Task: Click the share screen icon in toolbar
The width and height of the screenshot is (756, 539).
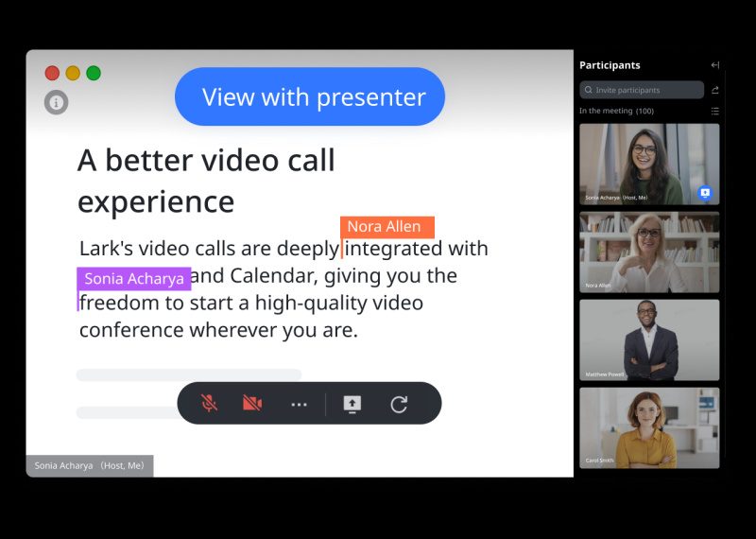Action: 352,404
